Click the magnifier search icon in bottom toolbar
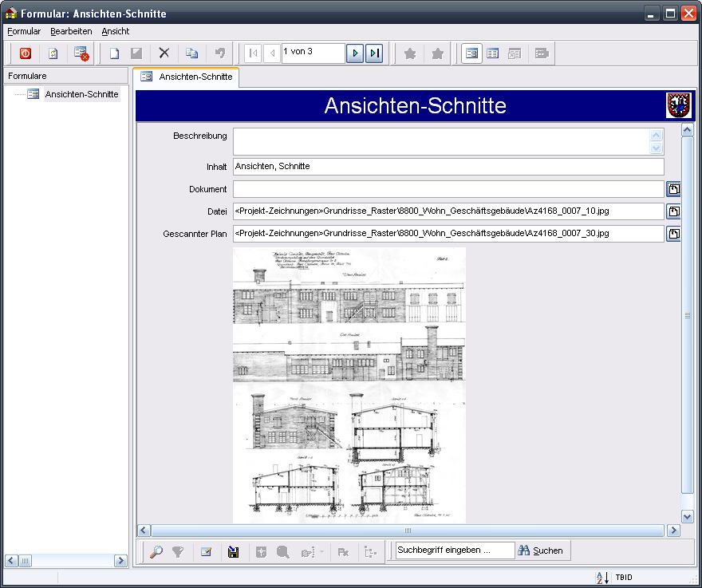The width and height of the screenshot is (702, 588). [x=156, y=551]
